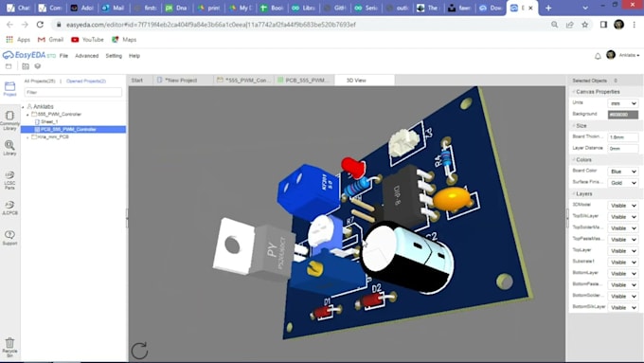Open the File menu
The height and width of the screenshot is (363, 644).
(63, 56)
